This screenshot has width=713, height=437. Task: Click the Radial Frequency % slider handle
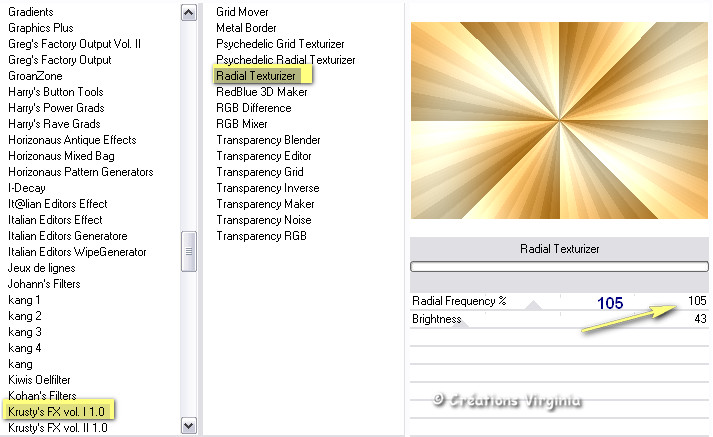533,305
